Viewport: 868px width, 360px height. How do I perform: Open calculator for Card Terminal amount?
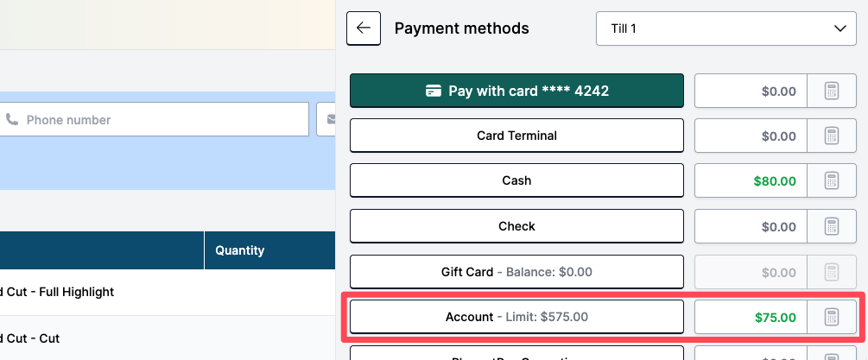831,136
